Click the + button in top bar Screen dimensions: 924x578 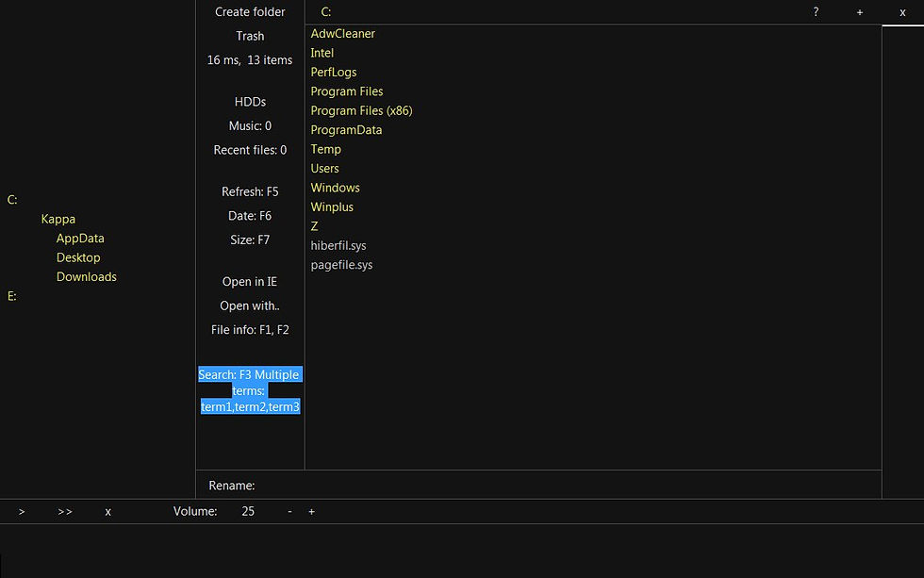click(860, 11)
